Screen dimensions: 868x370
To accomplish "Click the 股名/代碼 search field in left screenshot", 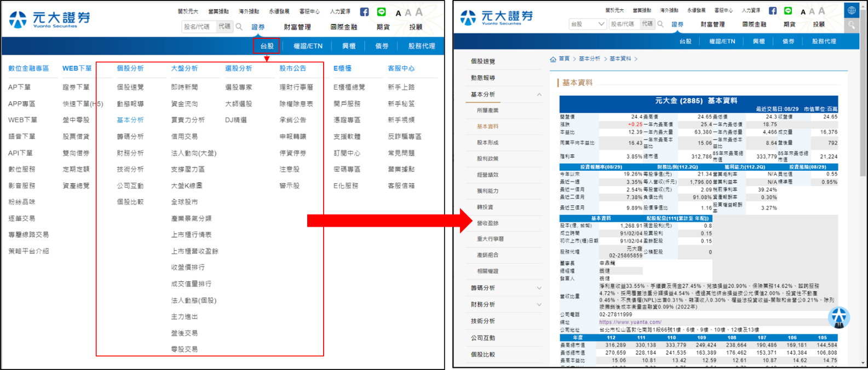I will 199,26.
